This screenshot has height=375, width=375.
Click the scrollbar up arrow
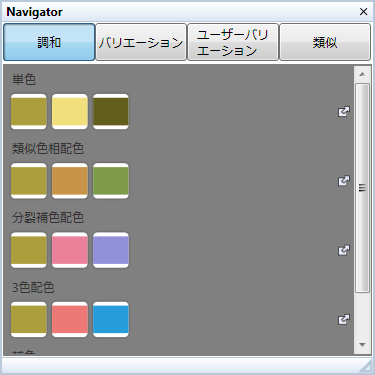[362, 74]
